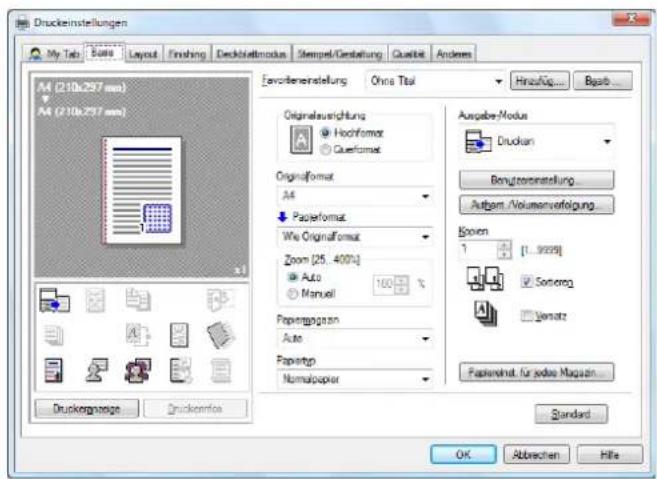Open Authent./Volumenverfolgung dialog
657x479 pixels.
(537, 205)
